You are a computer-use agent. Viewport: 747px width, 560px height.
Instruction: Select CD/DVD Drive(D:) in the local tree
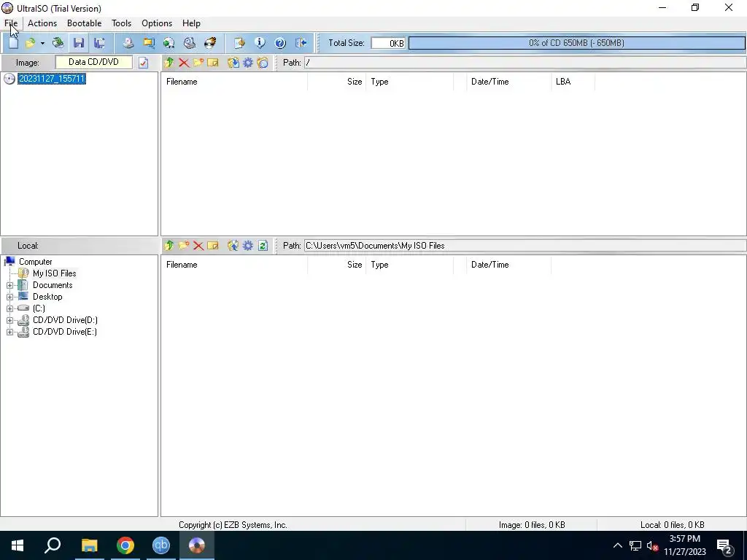[x=65, y=321]
